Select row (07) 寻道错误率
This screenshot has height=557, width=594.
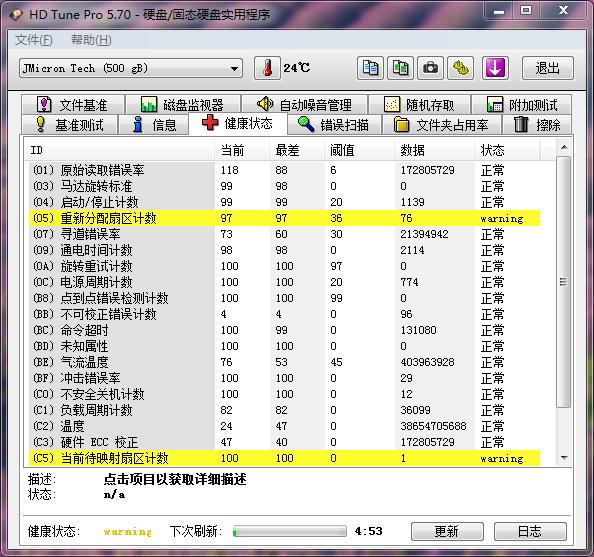point(284,234)
